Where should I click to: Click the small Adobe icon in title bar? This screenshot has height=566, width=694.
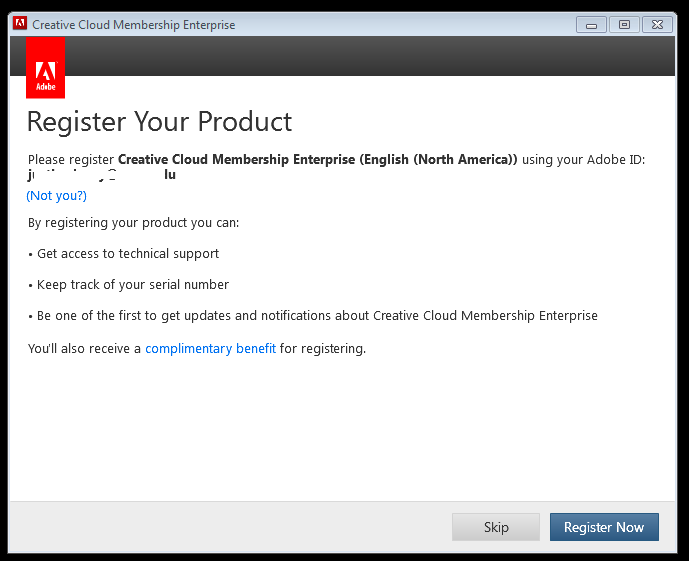coord(20,24)
